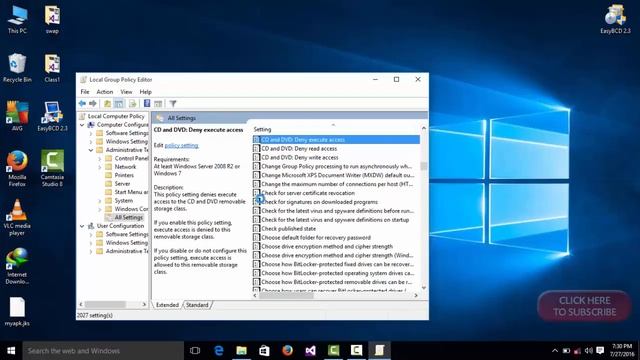Click the Forward arrow in the toolbar
This screenshot has height=360, width=640.
tap(93, 104)
